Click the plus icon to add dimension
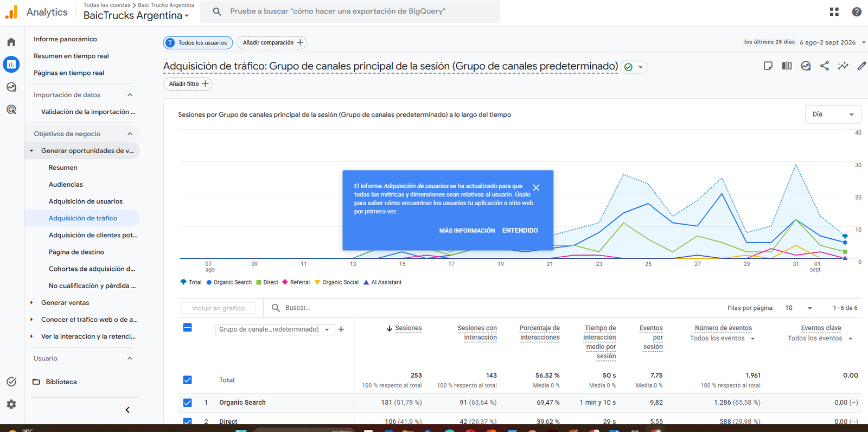Screen dimensions: 868x432 tap(341, 329)
